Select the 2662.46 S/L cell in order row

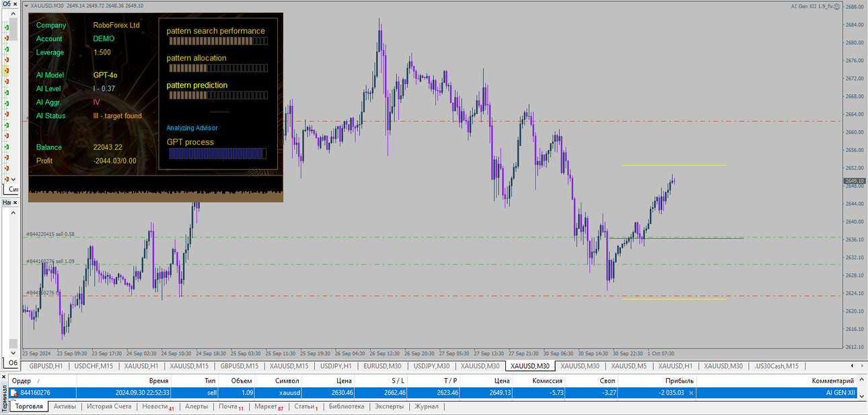point(381,393)
